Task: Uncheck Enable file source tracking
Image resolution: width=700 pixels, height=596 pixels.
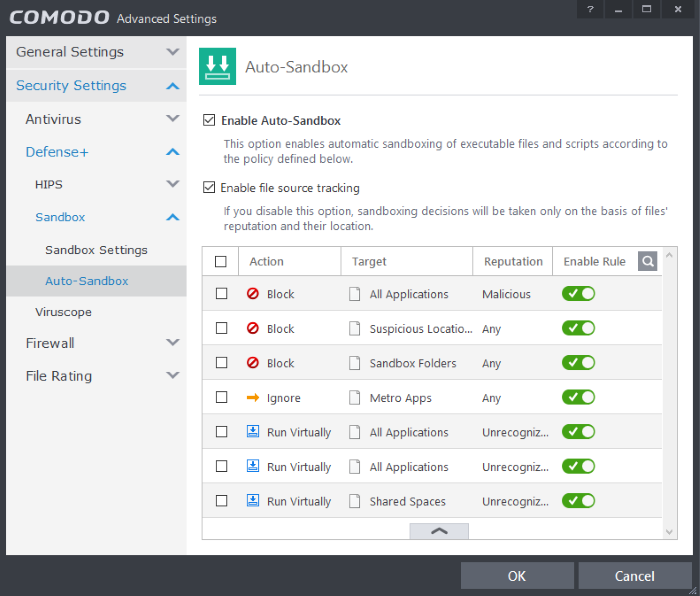Action: click(209, 187)
